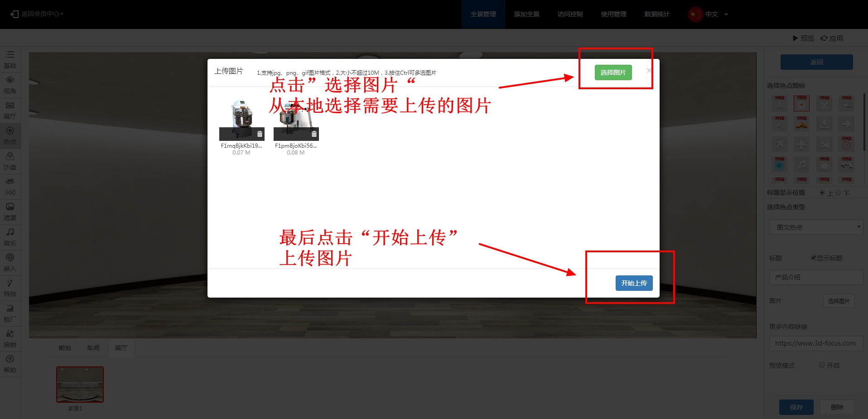The image size is (868, 419).
Task: Expand the 返回会员中心 dropdown menu
Action: click(x=38, y=14)
